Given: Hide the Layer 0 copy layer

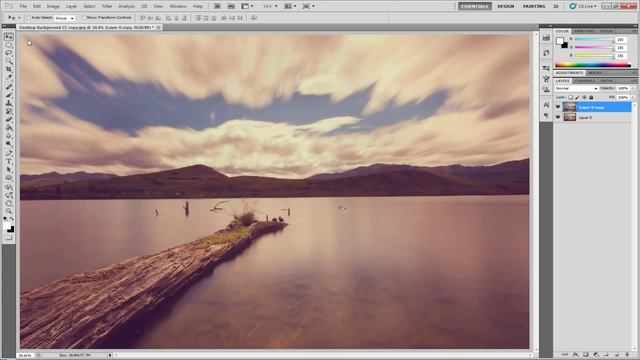Looking at the screenshot, I should coord(558,107).
